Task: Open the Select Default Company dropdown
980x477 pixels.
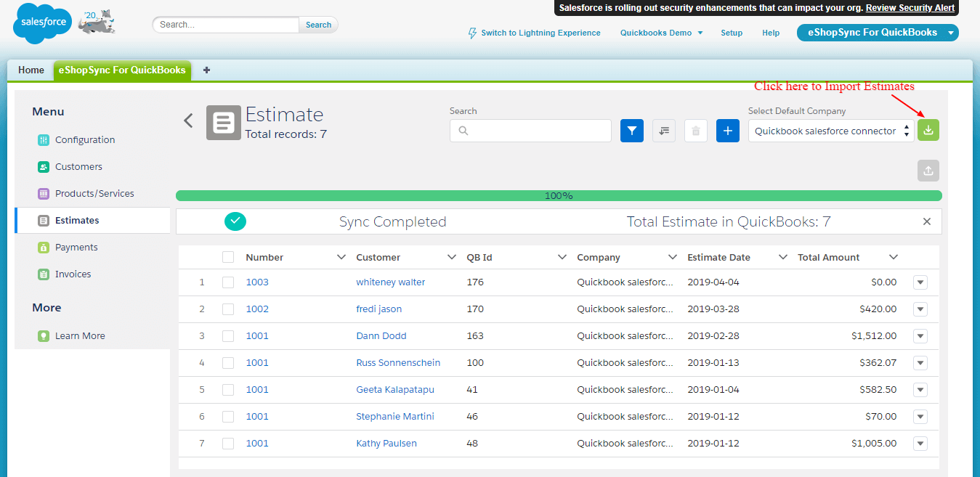Action: click(x=831, y=131)
